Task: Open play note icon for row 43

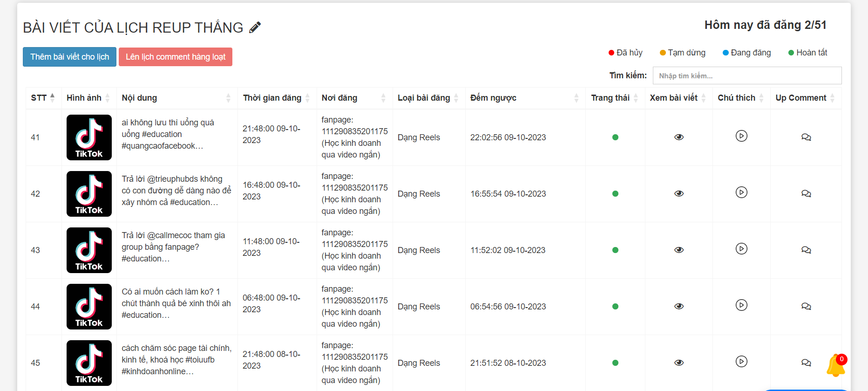Action: (x=741, y=248)
